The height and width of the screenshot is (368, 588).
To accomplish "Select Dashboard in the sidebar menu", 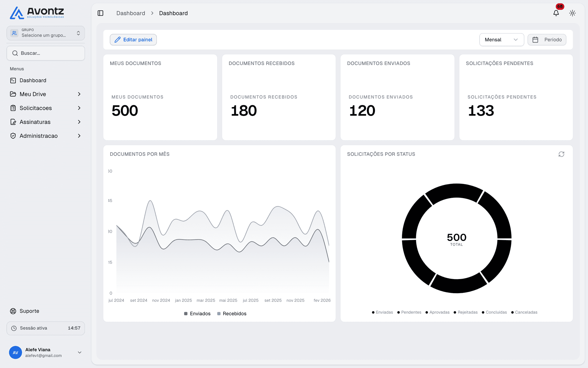I will [x=32, y=80].
